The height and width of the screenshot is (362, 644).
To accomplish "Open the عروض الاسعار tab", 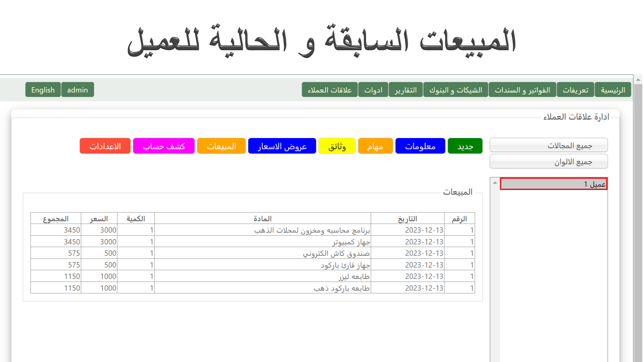I will pyautogui.click(x=282, y=146).
